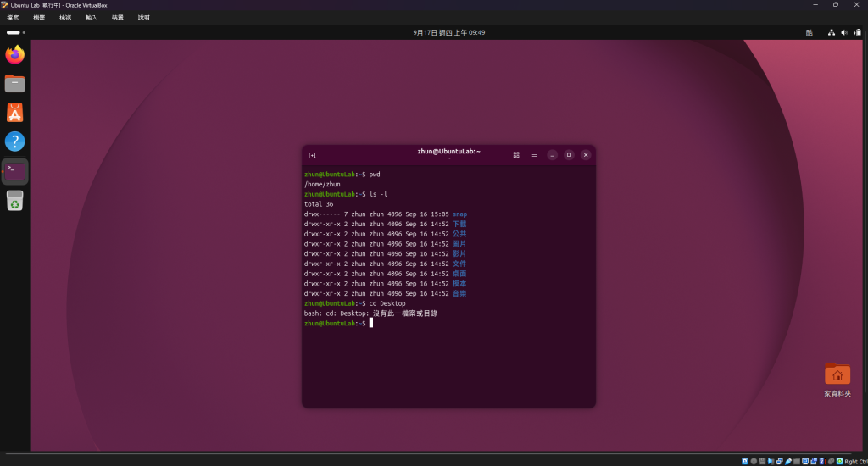Viewport: 868px width, 466px height.
Task: Click the 'ls -l' command text
Action: pos(378,194)
